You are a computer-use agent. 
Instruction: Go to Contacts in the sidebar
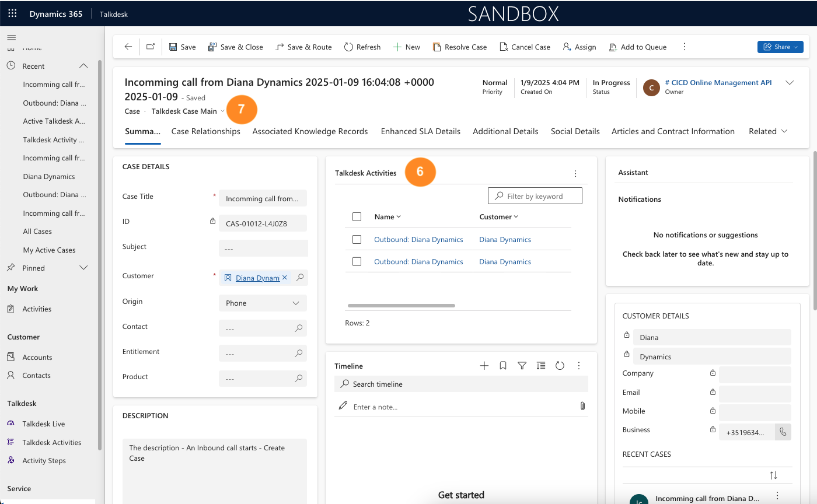coord(36,375)
